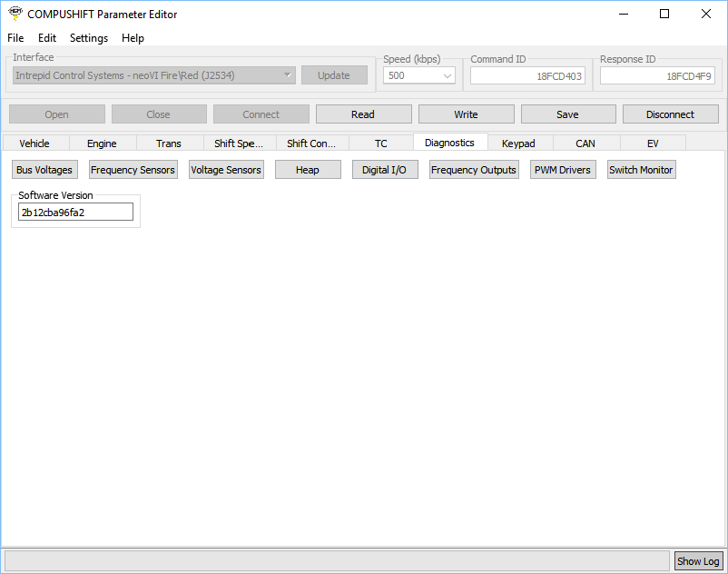Click the Show Log button

(x=698, y=560)
